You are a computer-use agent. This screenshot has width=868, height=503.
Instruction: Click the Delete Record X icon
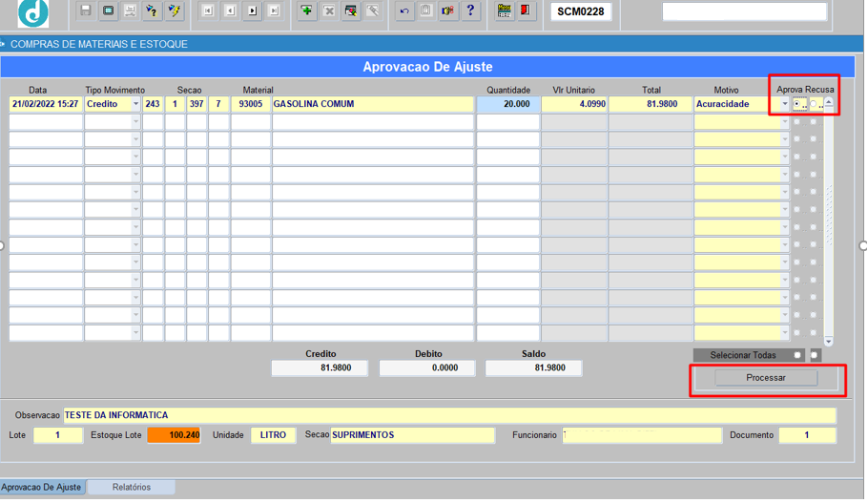coord(329,10)
